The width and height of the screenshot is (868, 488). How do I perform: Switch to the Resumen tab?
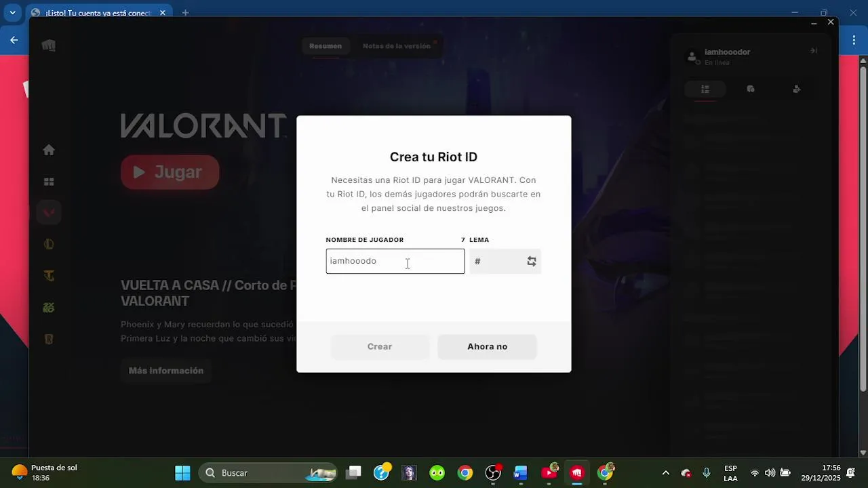tap(325, 46)
